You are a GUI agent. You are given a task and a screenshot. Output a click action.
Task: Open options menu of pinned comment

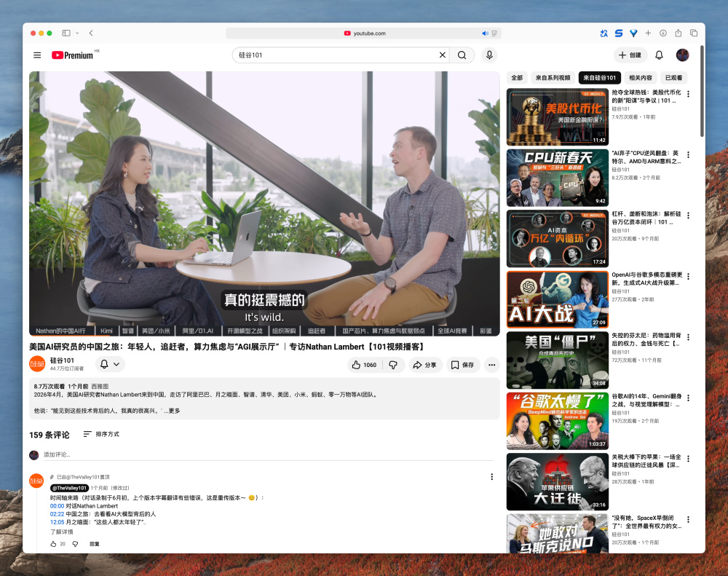pyautogui.click(x=491, y=476)
